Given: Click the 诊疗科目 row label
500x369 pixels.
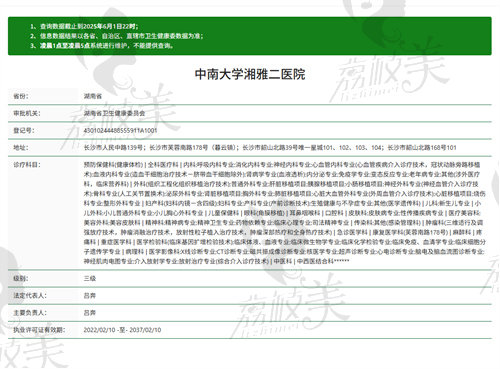Looking at the screenshot, I should (27, 165).
